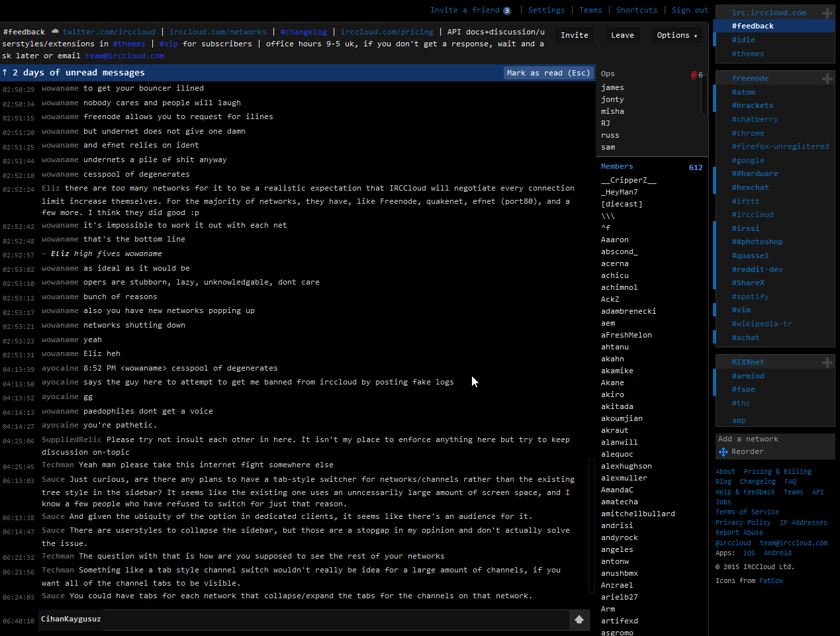
Task: Click the plus icon beside freenode header
Action: 827,77
